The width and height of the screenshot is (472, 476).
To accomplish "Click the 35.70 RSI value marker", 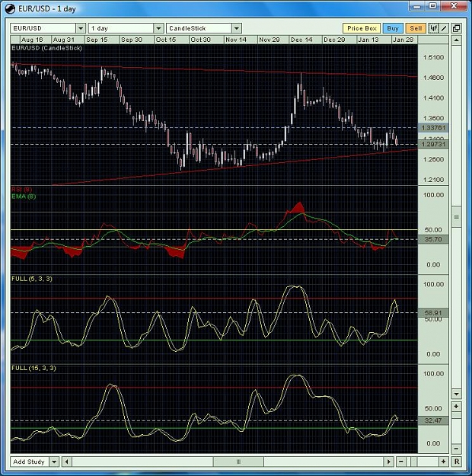I will pos(433,239).
